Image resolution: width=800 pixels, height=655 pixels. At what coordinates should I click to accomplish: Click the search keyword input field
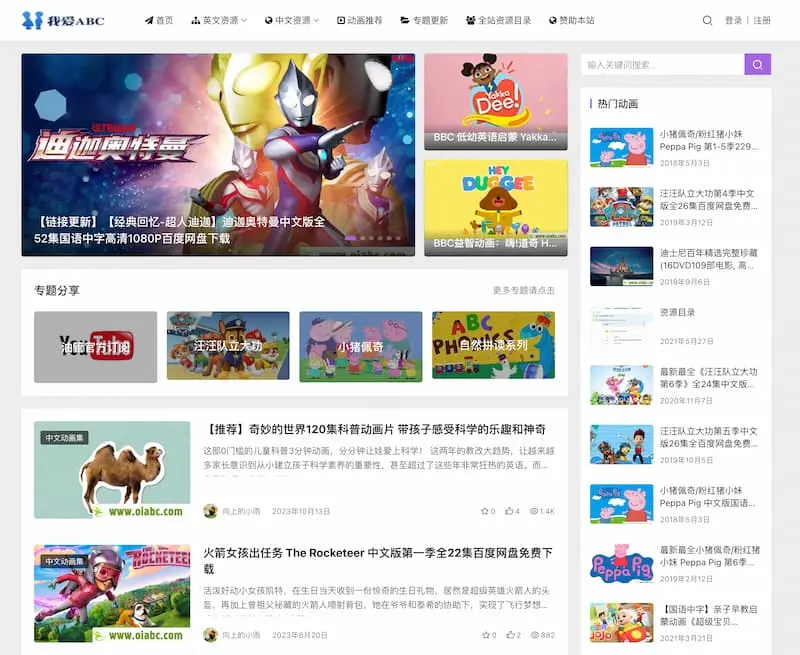662,65
